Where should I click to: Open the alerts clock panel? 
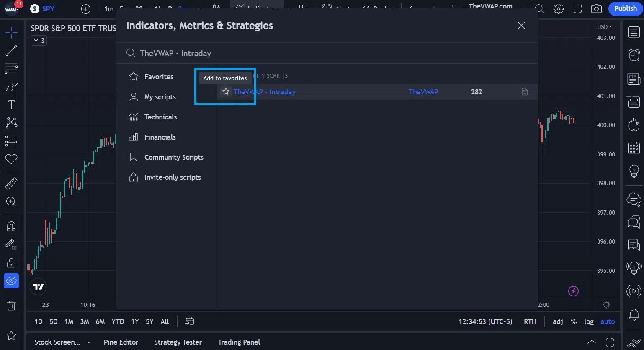tap(634, 55)
